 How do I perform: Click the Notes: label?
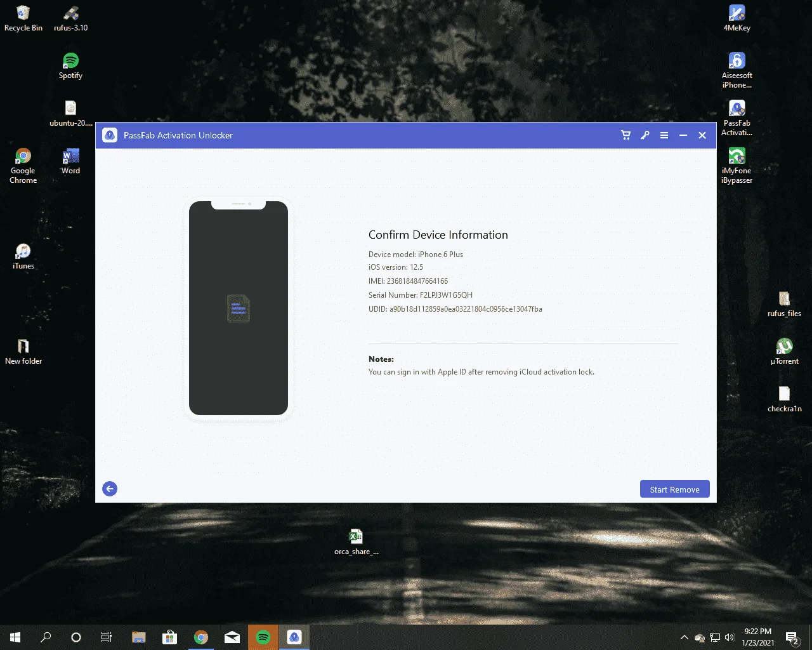(x=381, y=359)
